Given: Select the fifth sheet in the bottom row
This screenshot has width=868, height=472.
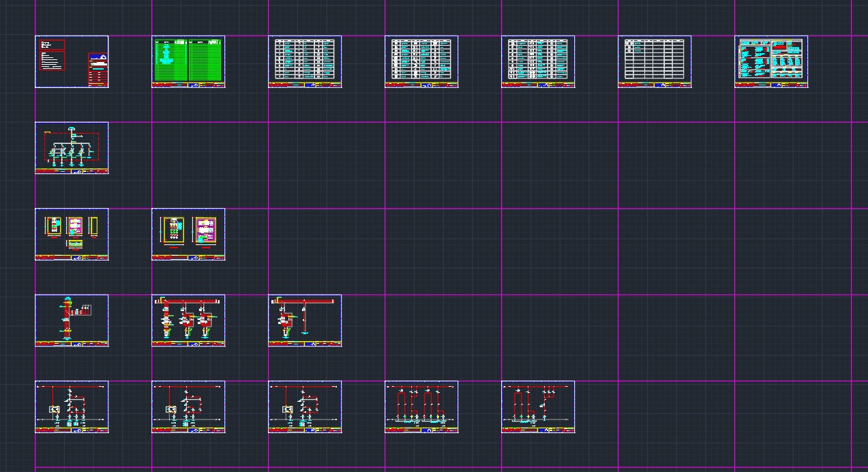Looking at the screenshot, I should (538, 407).
